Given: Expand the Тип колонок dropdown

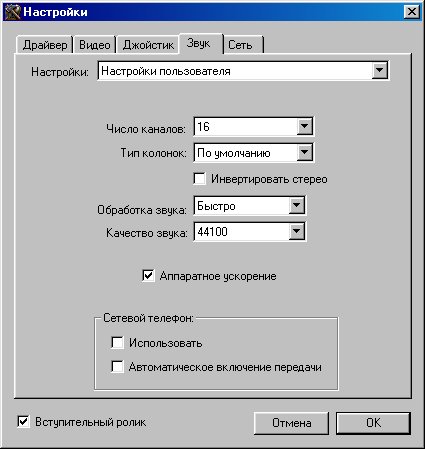Looking at the screenshot, I should (x=304, y=153).
